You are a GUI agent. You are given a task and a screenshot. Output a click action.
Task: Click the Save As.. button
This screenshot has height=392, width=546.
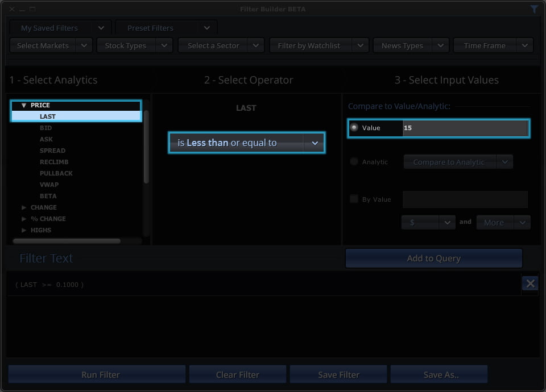[439, 374]
